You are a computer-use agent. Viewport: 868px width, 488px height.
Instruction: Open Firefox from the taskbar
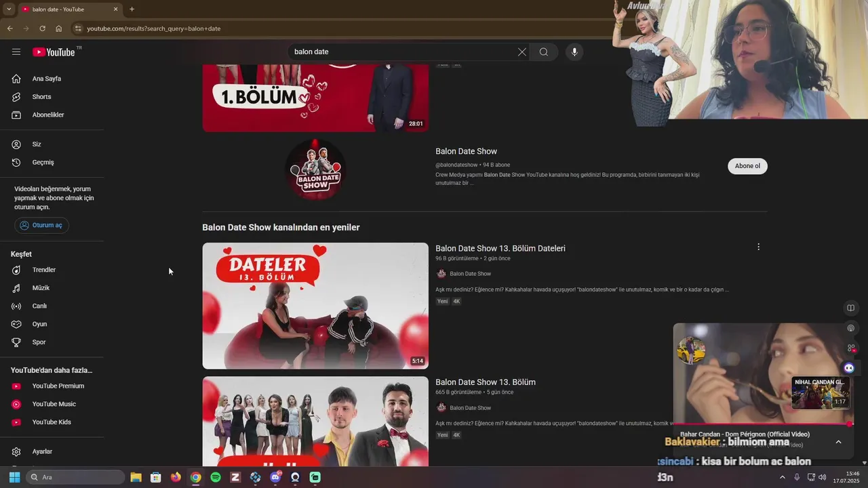coord(176,477)
